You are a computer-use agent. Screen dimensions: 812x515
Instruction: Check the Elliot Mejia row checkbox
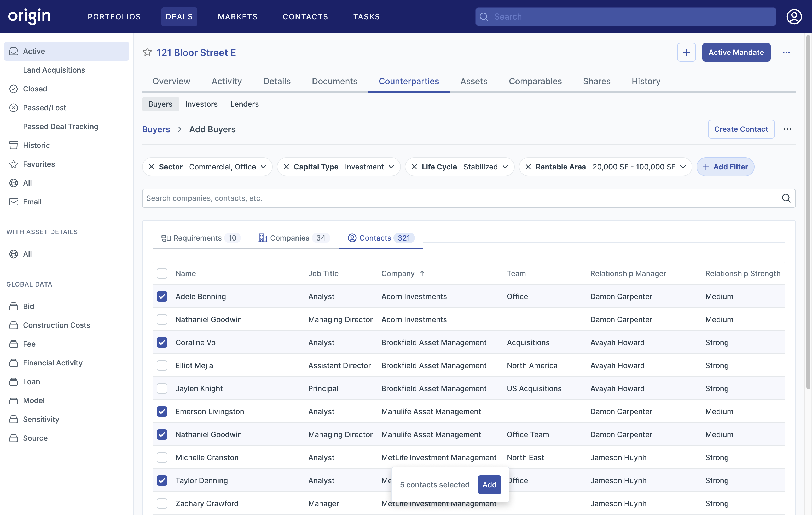[x=162, y=365]
